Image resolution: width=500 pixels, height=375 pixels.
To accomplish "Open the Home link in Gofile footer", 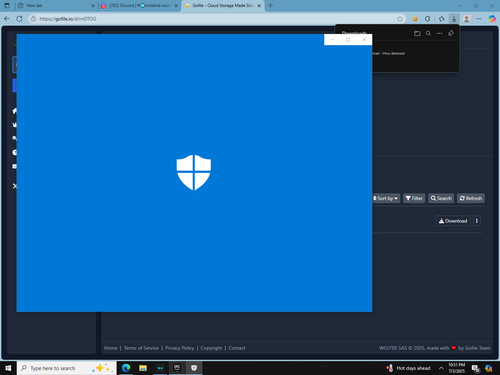I will point(110,348).
